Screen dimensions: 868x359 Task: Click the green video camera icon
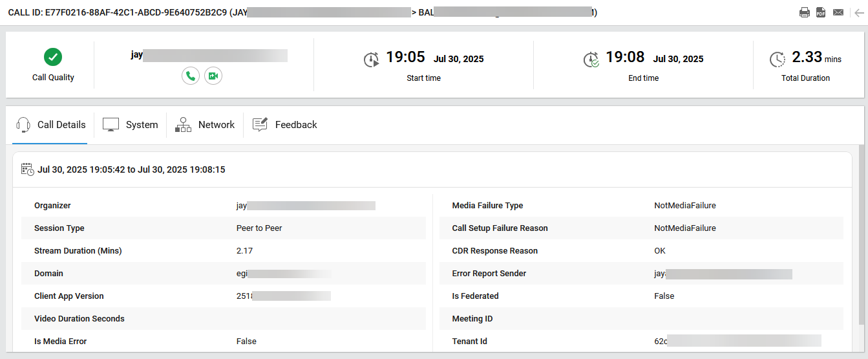[213, 76]
